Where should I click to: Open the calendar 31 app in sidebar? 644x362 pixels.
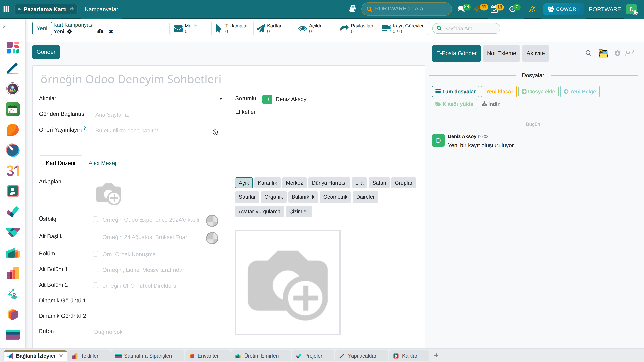click(x=13, y=171)
